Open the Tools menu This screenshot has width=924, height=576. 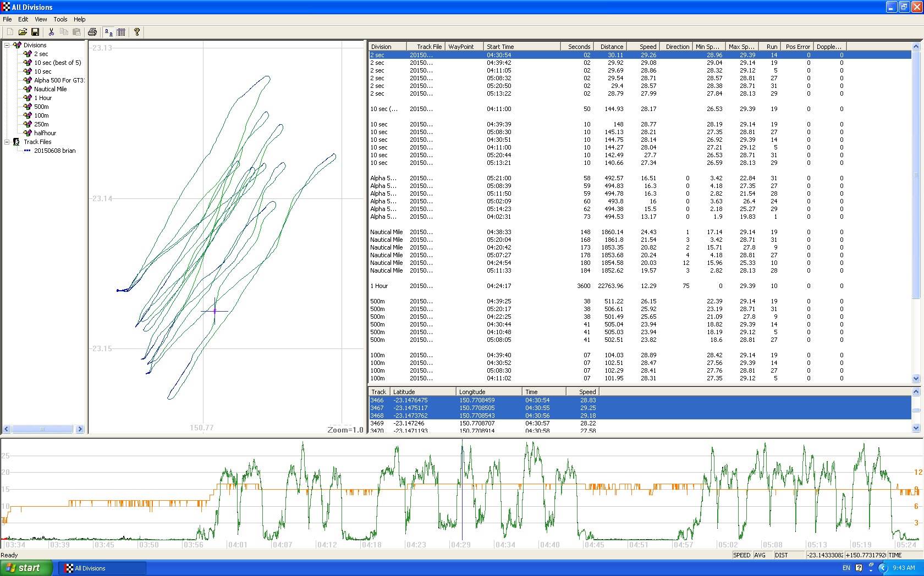point(61,19)
